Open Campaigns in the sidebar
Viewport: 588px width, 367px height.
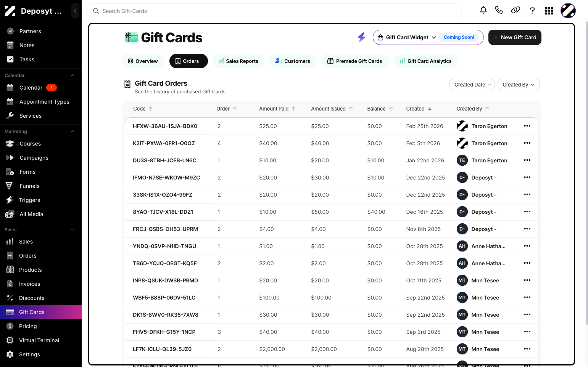click(x=34, y=158)
